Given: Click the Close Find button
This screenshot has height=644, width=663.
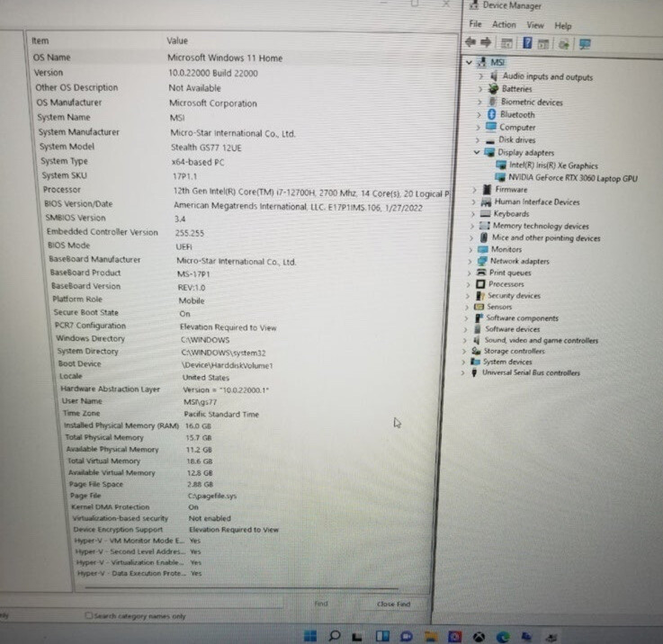Looking at the screenshot, I should pos(393,604).
